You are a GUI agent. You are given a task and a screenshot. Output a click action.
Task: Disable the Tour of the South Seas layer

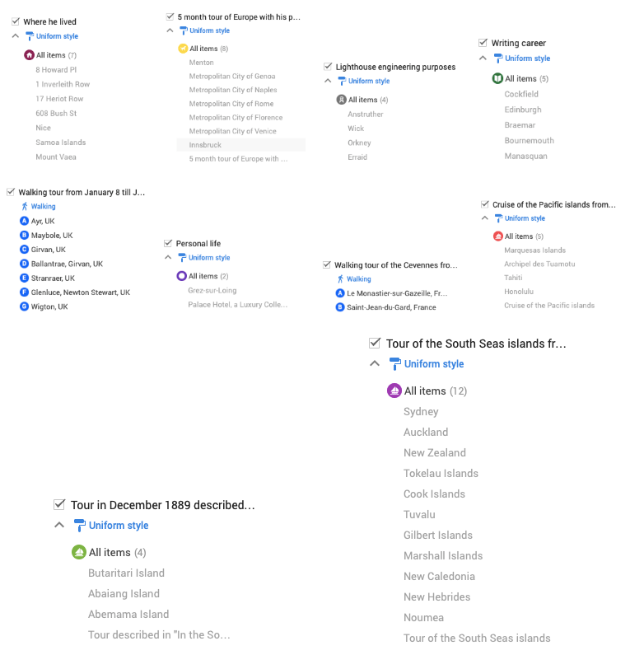click(375, 343)
